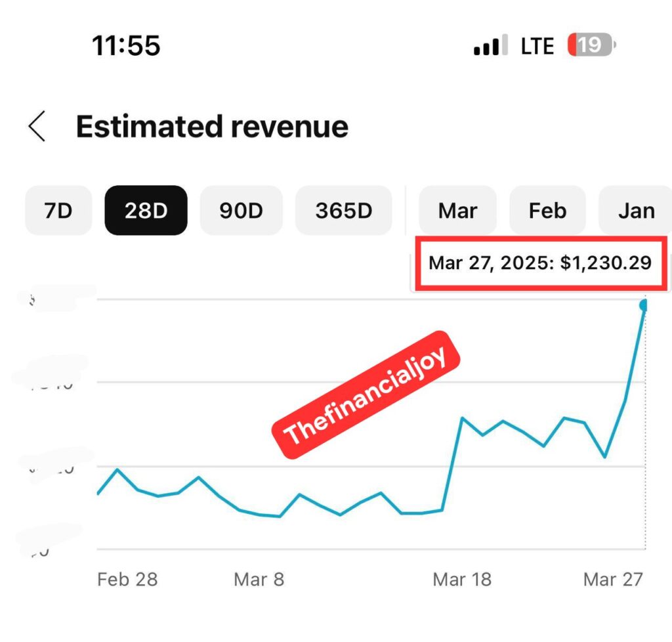The height and width of the screenshot is (642, 672).
Task: Select the 28D time range
Action: (146, 211)
